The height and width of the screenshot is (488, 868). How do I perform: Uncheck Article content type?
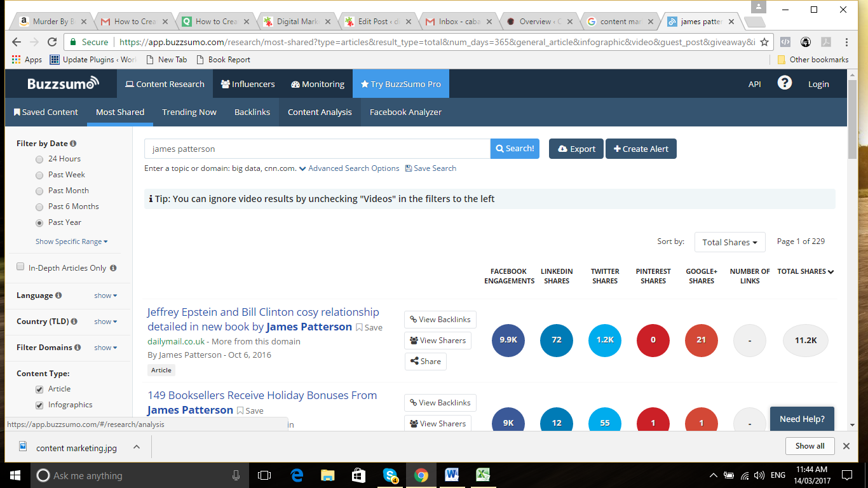(x=39, y=389)
